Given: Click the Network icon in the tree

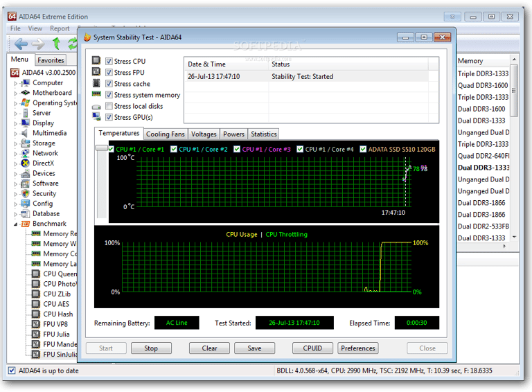Looking at the screenshot, I should (x=25, y=153).
